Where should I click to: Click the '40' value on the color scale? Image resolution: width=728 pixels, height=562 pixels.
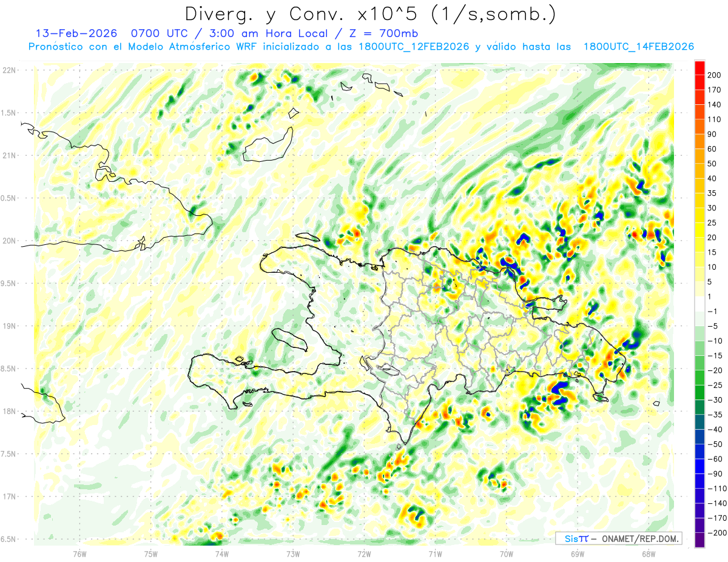click(712, 179)
